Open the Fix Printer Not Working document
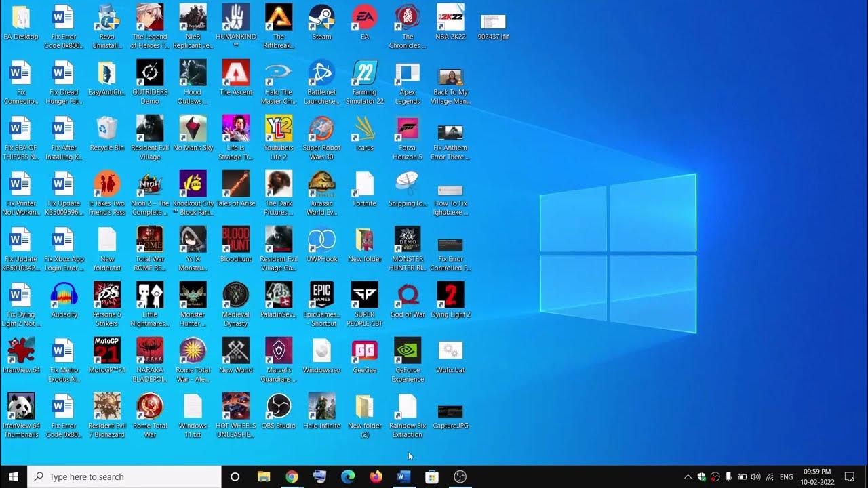This screenshot has width=868, height=488. coord(21,193)
